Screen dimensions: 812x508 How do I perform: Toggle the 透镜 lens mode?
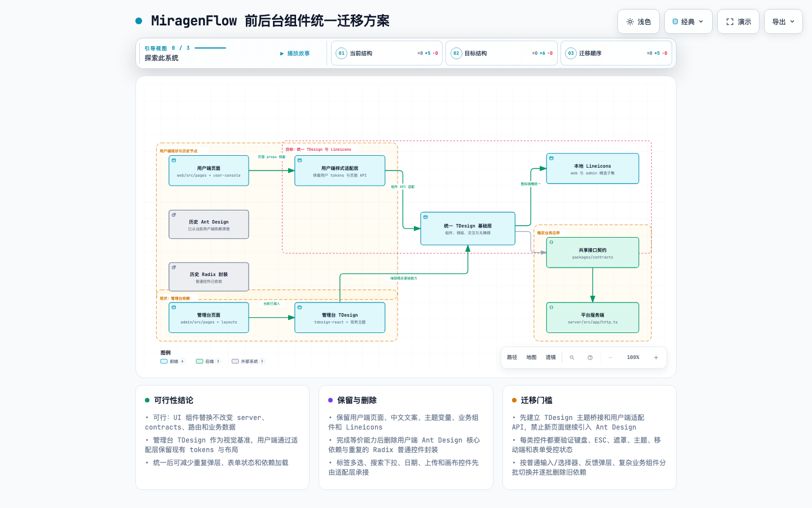(x=550, y=357)
